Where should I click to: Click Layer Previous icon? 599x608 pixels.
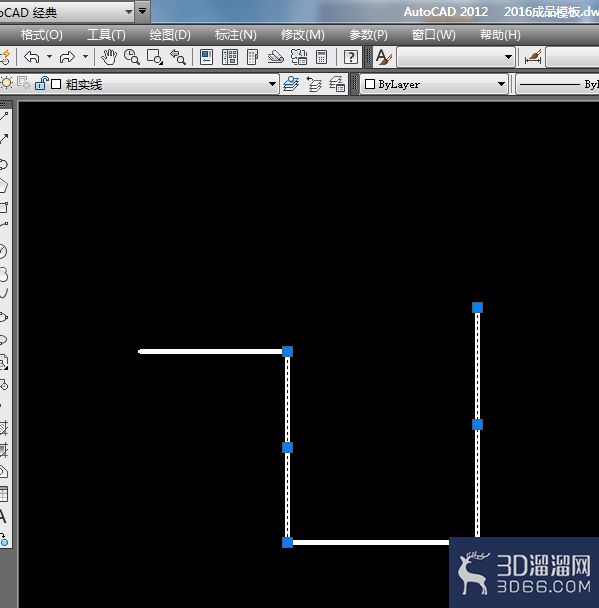pos(314,84)
